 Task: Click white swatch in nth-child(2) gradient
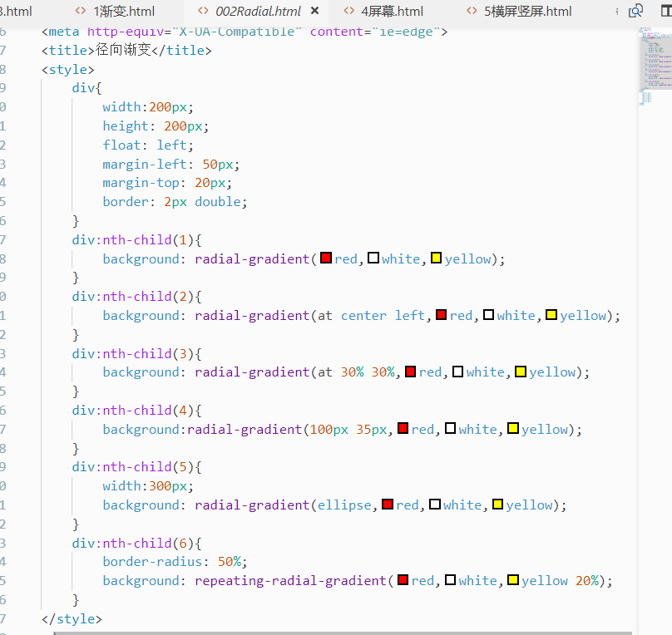tap(488, 315)
